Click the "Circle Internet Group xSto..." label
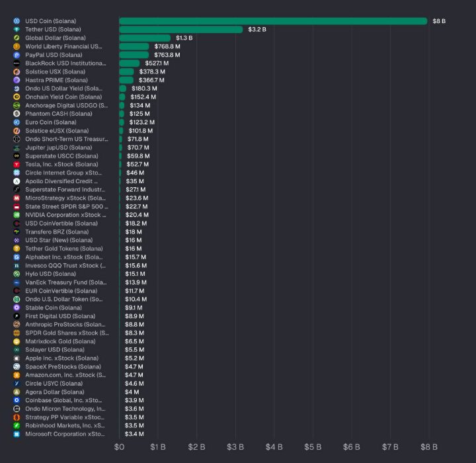The width and height of the screenshot is (476, 463). pyautogui.click(x=63, y=173)
